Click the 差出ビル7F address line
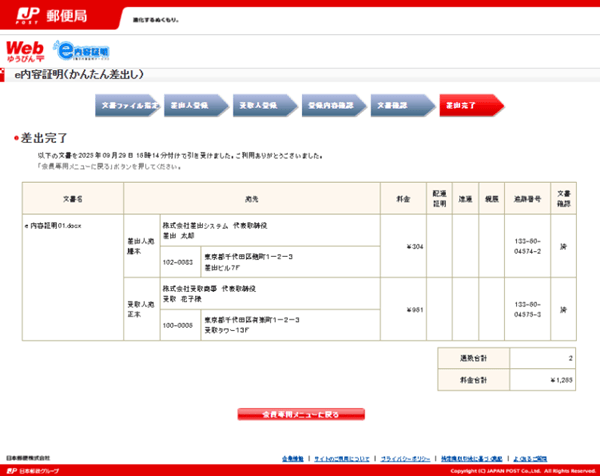 [x=222, y=268]
